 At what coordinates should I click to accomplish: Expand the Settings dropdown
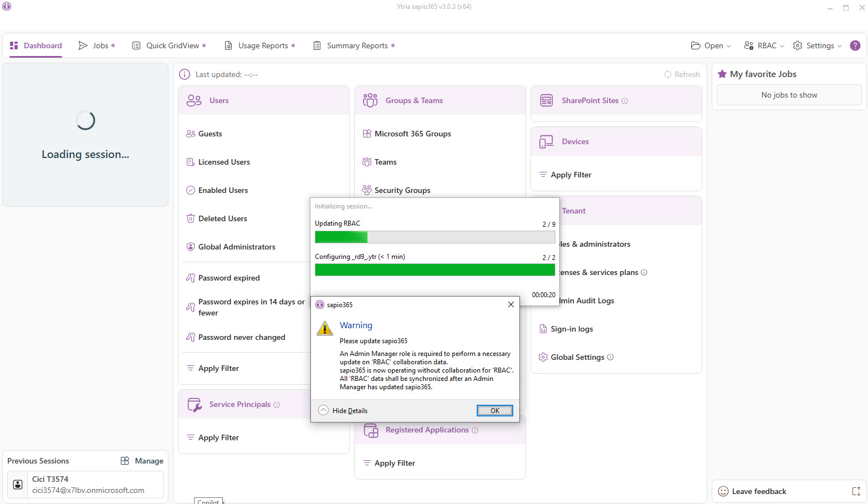point(817,45)
